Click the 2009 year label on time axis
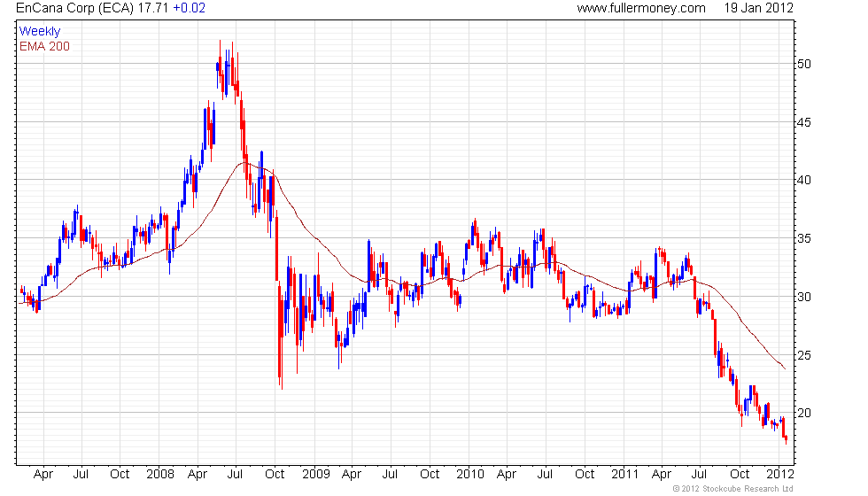Image resolution: width=868 pixels, height=496 pixels. [315, 475]
